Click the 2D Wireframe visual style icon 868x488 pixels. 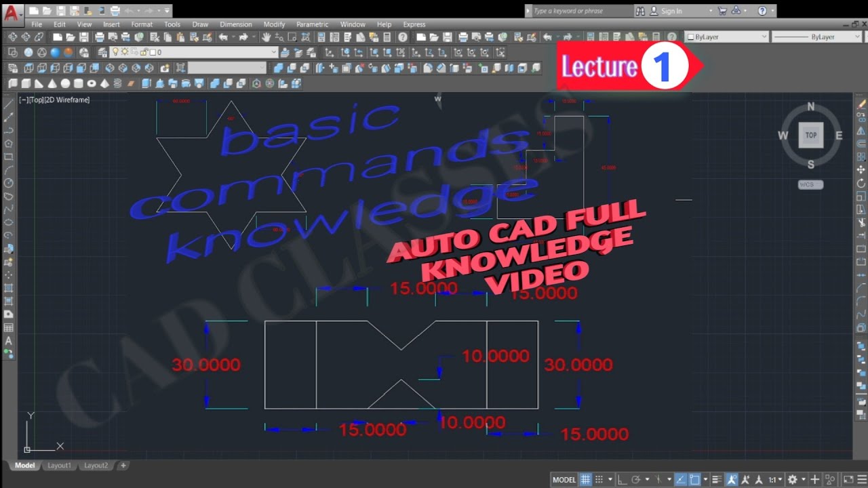tap(12, 52)
